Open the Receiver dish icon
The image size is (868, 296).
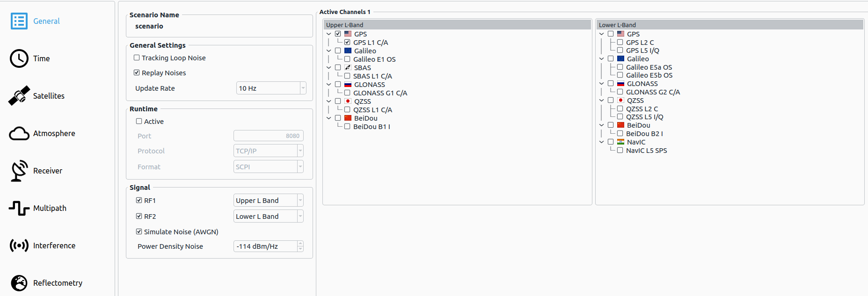pyautogui.click(x=19, y=171)
